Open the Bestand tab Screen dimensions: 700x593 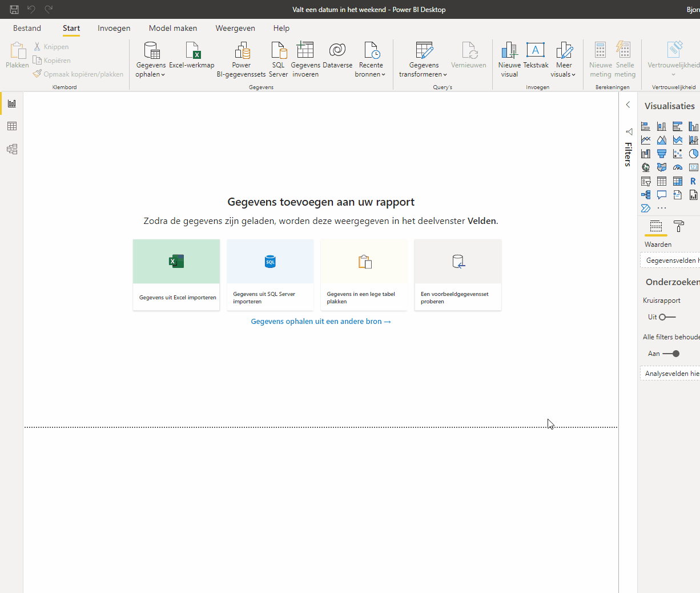[27, 28]
